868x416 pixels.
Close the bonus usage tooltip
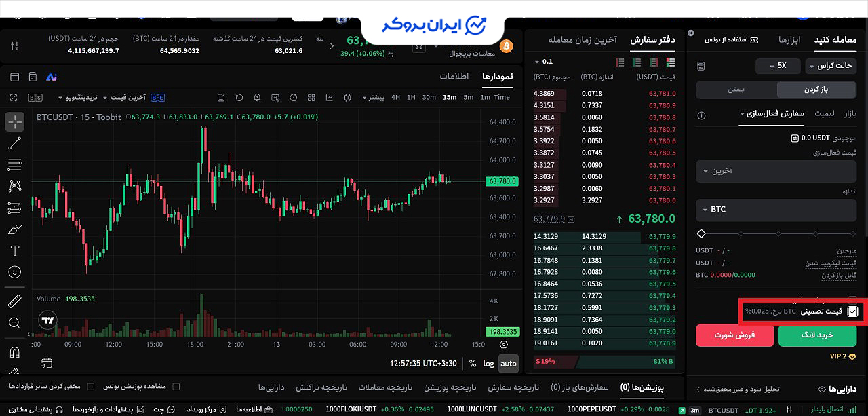(x=691, y=33)
